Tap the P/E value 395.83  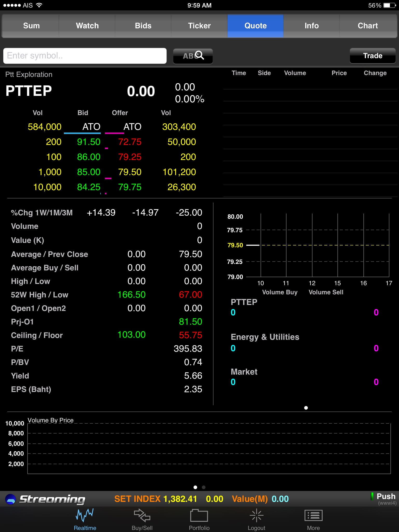point(188,349)
